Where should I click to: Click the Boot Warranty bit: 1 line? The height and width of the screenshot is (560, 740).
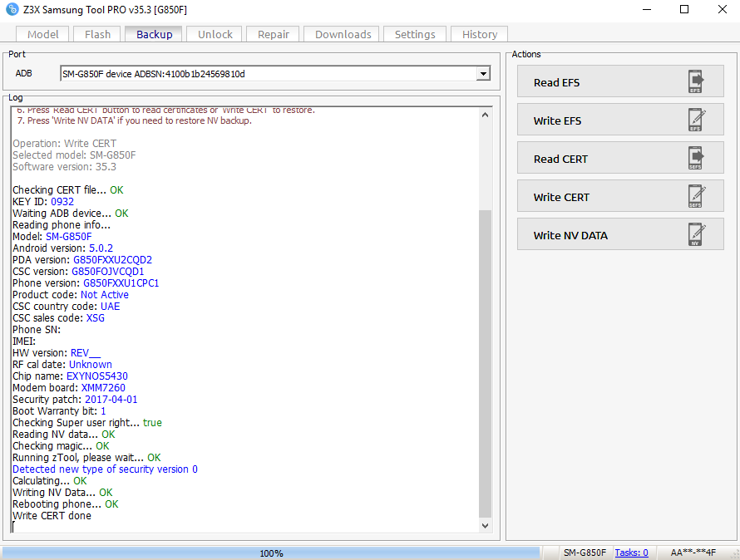[x=59, y=411]
